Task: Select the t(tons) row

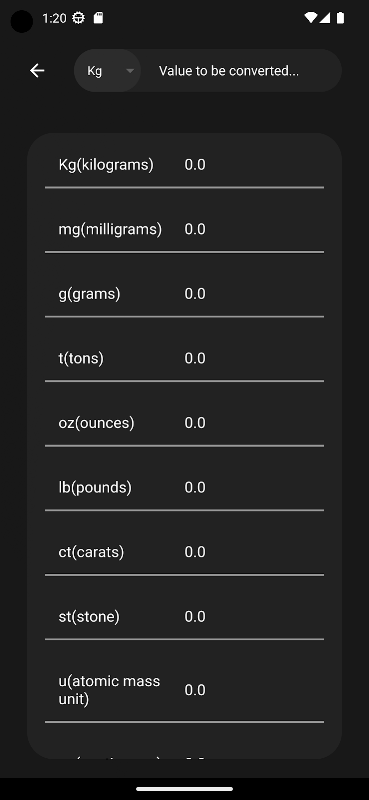Action: 184,358
